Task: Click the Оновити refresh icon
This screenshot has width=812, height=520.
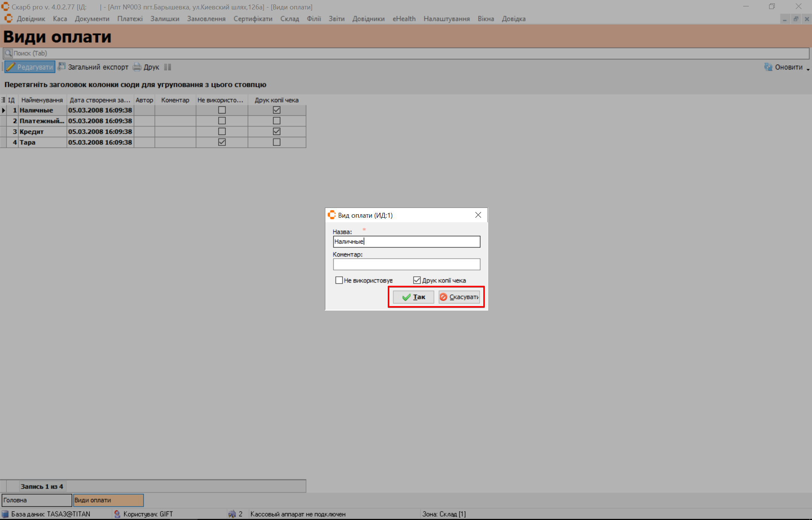Action: point(768,67)
